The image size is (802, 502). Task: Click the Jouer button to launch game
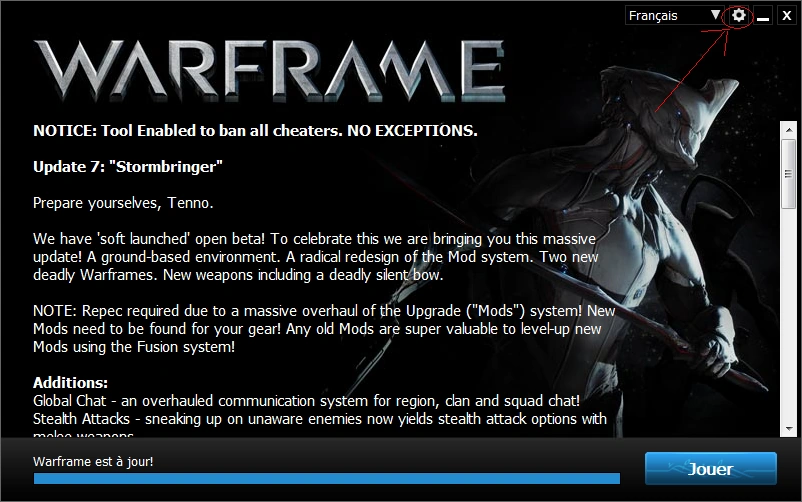tap(710, 468)
